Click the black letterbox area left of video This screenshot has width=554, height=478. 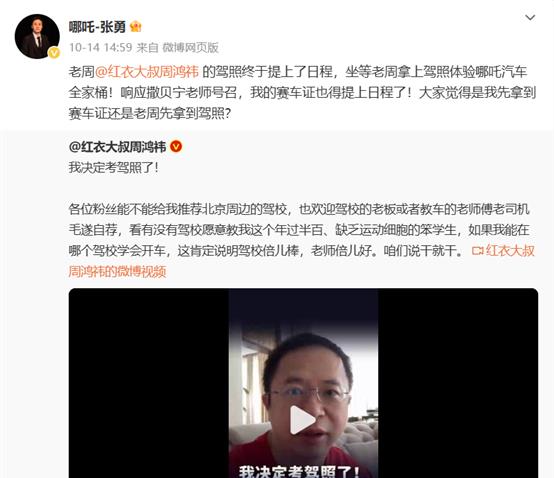pos(149,383)
